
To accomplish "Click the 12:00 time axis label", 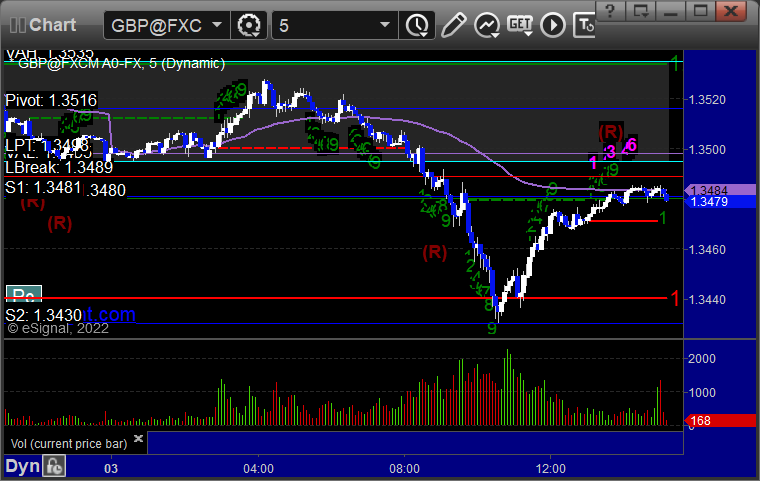I will click(x=551, y=469).
